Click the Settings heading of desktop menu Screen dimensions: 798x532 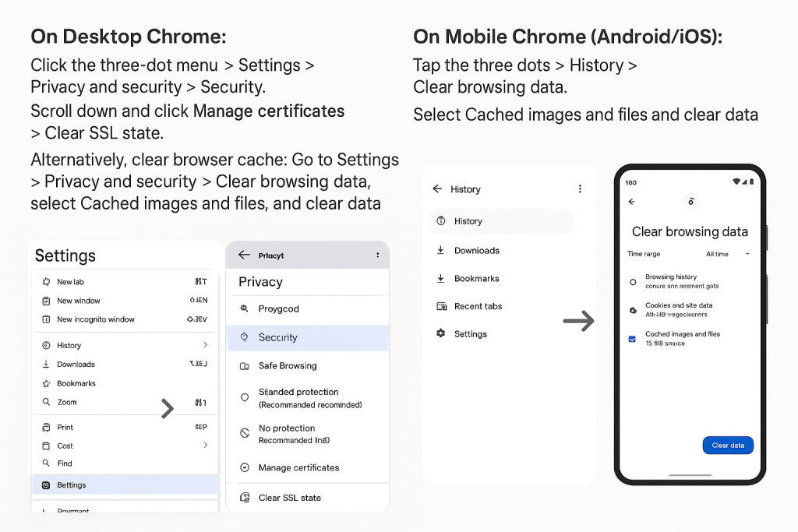coord(65,255)
